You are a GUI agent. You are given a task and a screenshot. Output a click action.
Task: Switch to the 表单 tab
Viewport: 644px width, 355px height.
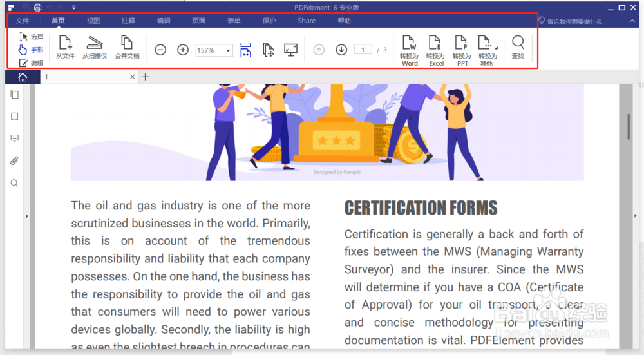pyautogui.click(x=234, y=21)
